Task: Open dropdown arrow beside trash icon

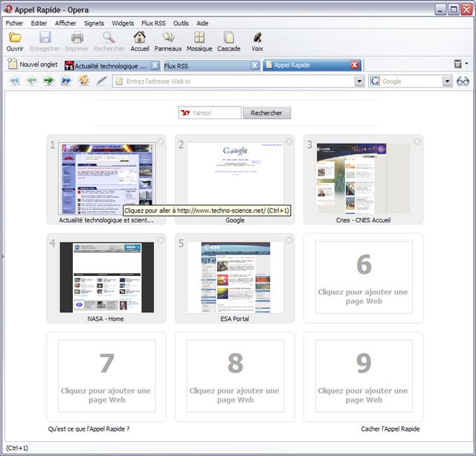Action: click(x=466, y=64)
